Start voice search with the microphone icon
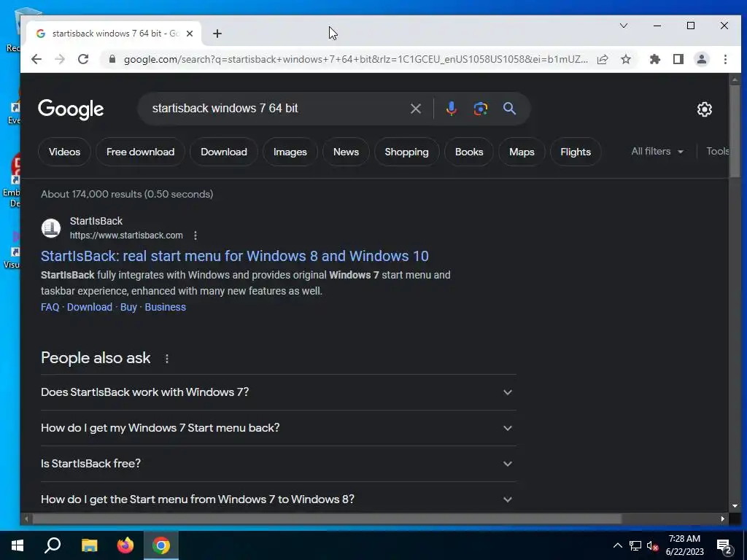 (451, 109)
